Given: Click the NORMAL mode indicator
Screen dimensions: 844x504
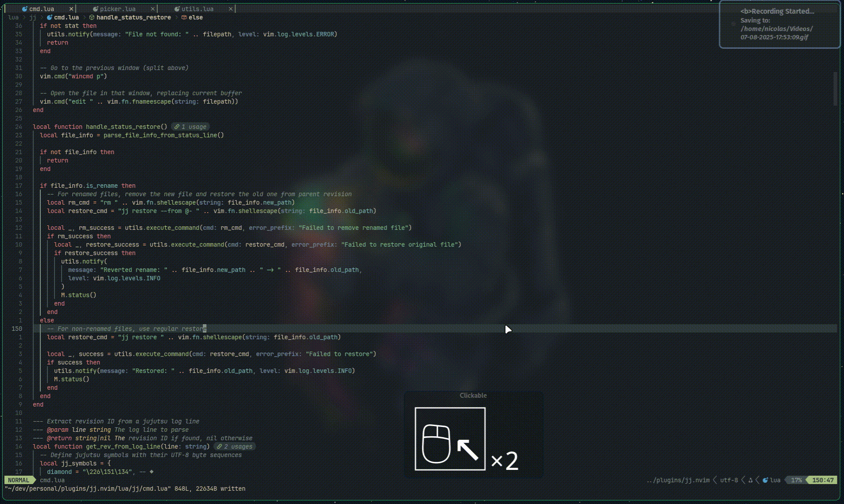Looking at the screenshot, I should 18,480.
